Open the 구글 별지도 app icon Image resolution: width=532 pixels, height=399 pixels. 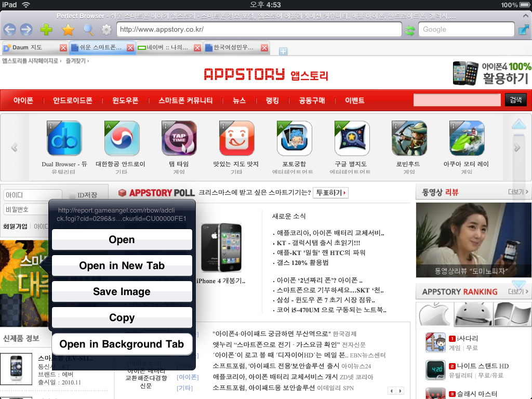click(352, 138)
